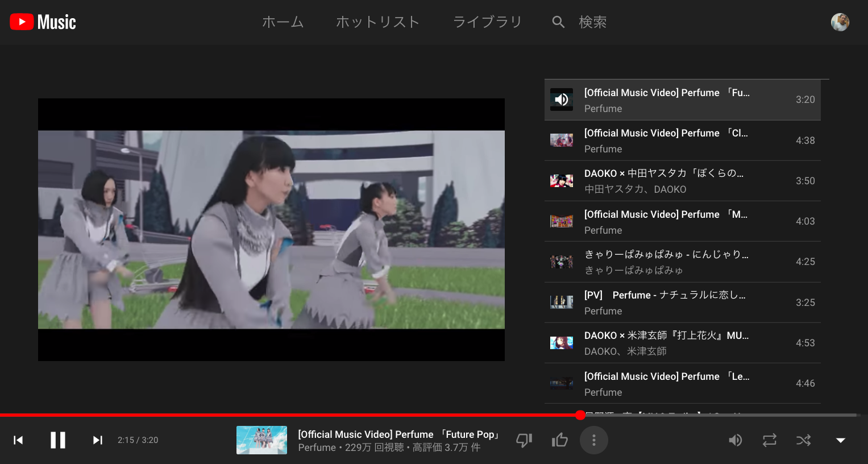Skip to the previous track
This screenshot has width=868, height=464.
click(x=18, y=440)
